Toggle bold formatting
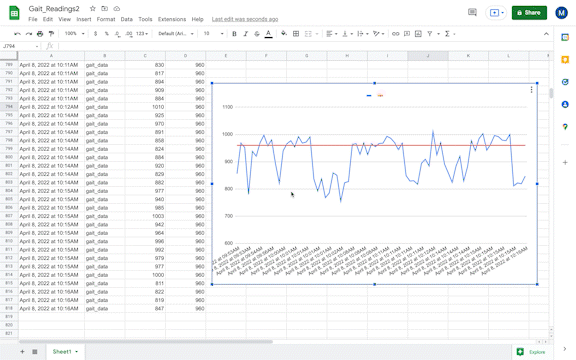Viewport: 576px width, 360px height. (x=234, y=34)
